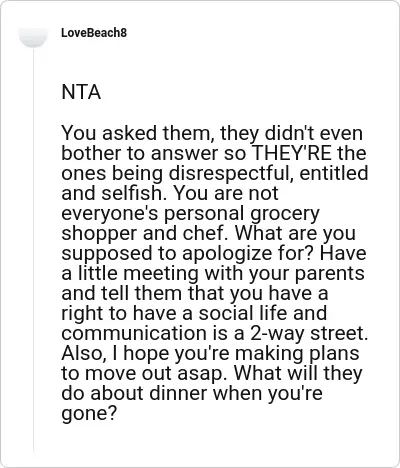
Task: Click the line "right to have a social life and"
Action: 194,314
